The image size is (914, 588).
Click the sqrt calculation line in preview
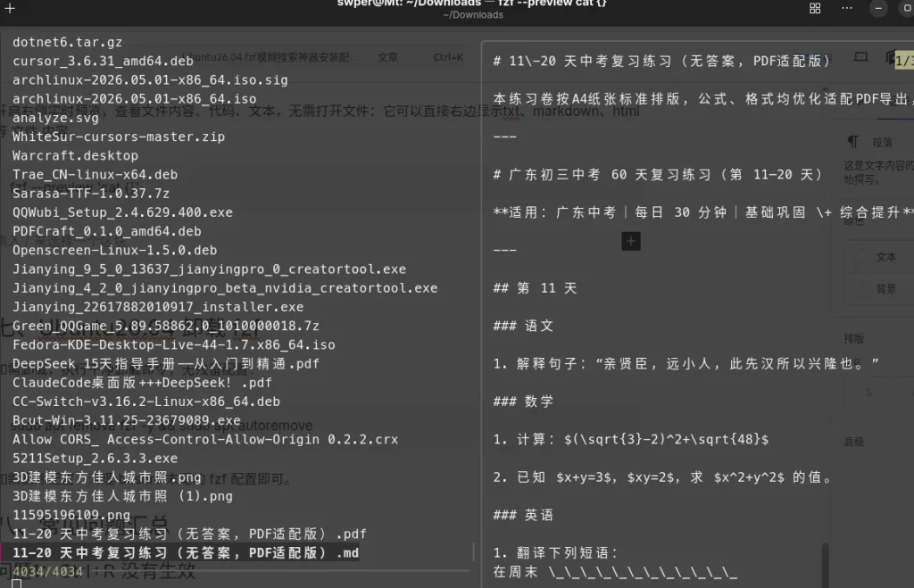[x=631, y=439]
